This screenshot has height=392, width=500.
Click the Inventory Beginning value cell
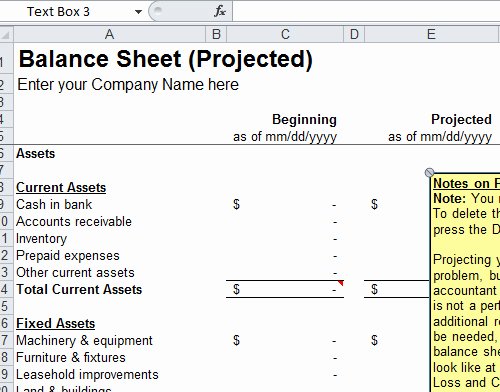(285, 239)
